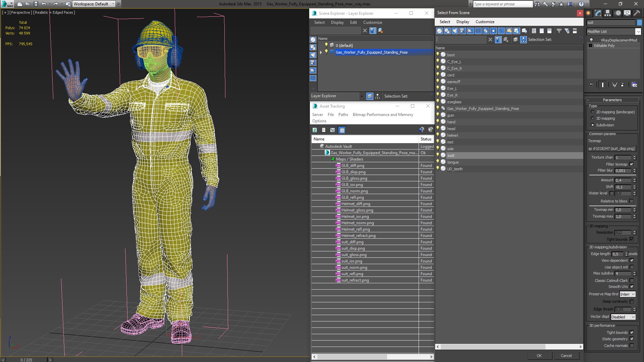Click Amount spinner arrows
Viewport: 644px width, 362px height.
(x=634, y=180)
